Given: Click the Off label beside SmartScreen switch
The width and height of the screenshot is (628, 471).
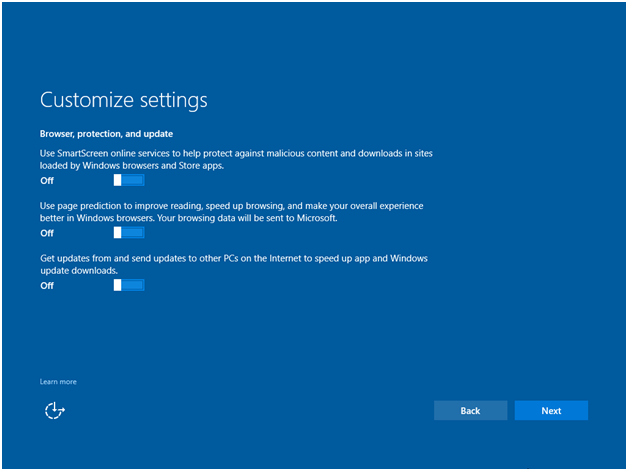Looking at the screenshot, I should click(x=47, y=181).
